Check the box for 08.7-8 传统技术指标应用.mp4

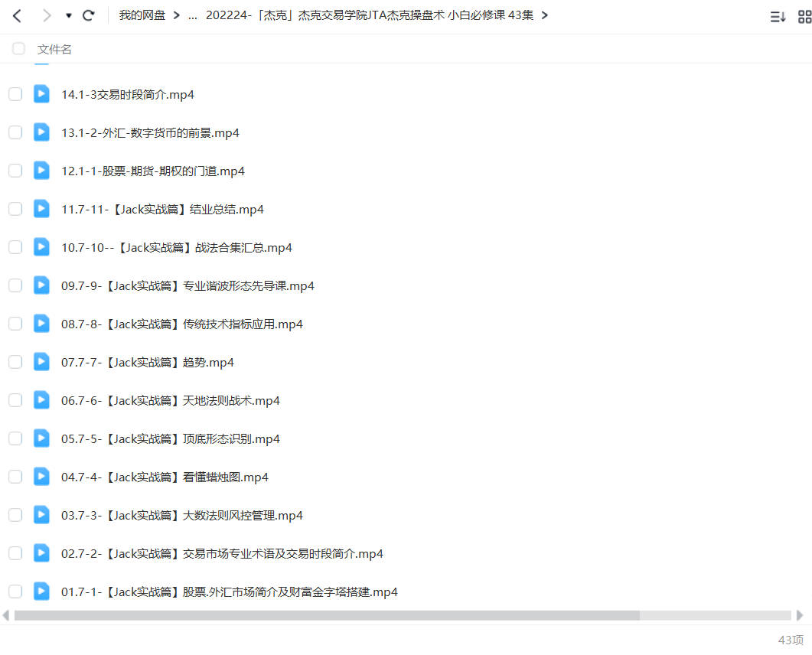tap(15, 324)
